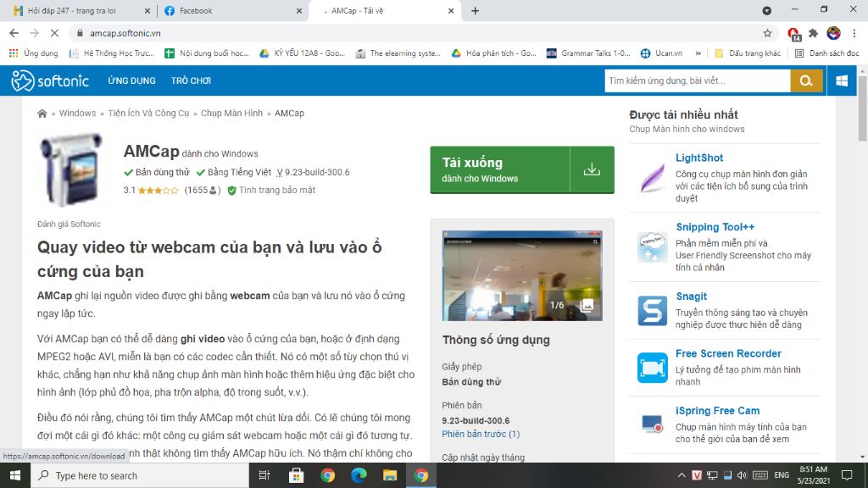The image size is (868, 488).
Task: Open the Snagit app icon
Action: (x=652, y=310)
